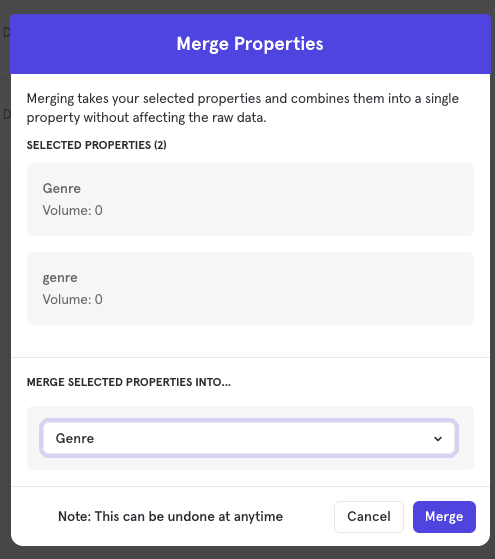
Task: Click the lowercase genre name in second card
Action: pos(60,278)
